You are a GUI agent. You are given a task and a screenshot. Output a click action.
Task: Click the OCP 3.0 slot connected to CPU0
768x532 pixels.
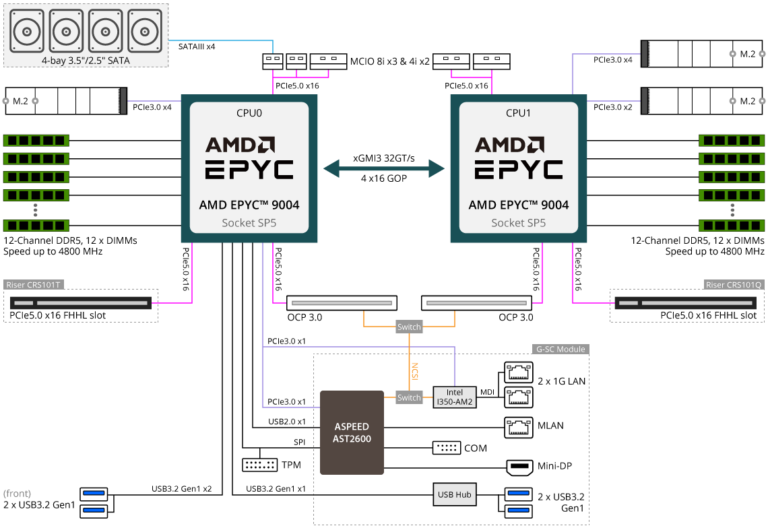coord(342,303)
